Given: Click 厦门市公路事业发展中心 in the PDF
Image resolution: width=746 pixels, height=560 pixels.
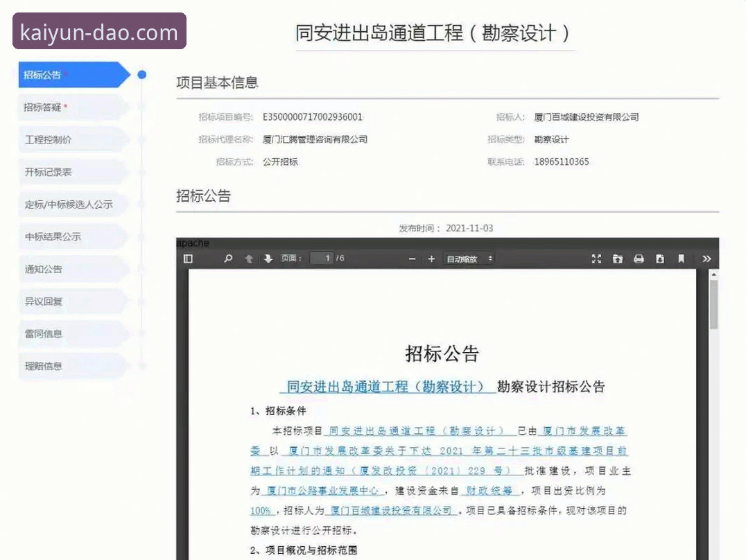Looking at the screenshot, I should tap(322, 491).
